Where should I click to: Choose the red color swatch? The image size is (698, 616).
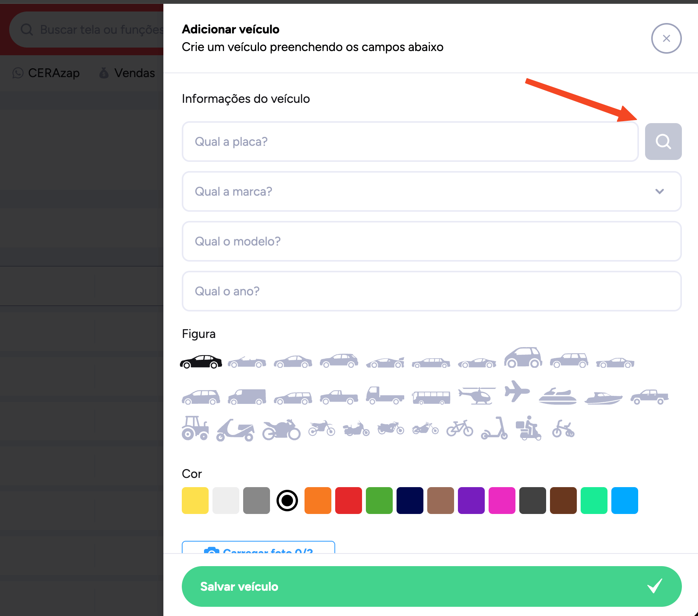click(349, 501)
